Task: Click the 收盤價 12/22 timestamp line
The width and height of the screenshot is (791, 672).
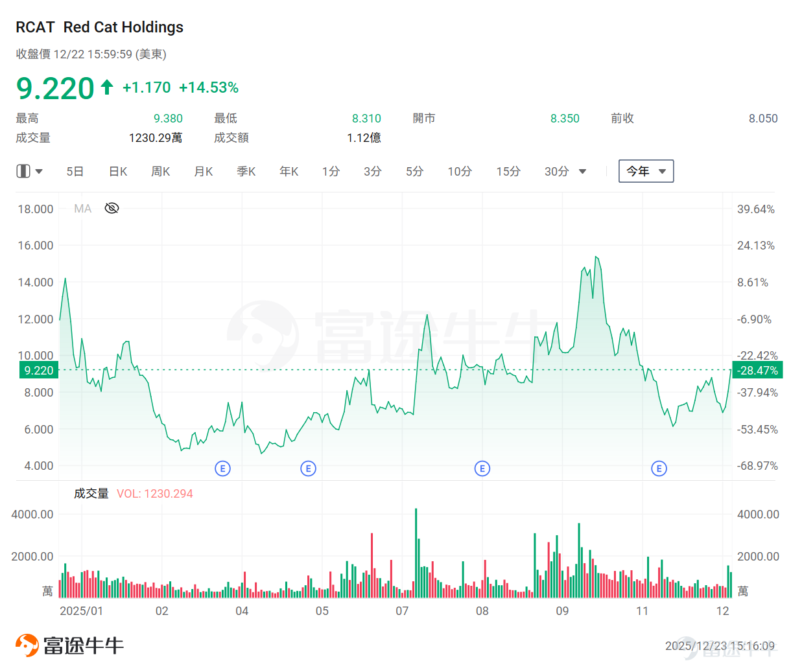Action: click(91, 54)
